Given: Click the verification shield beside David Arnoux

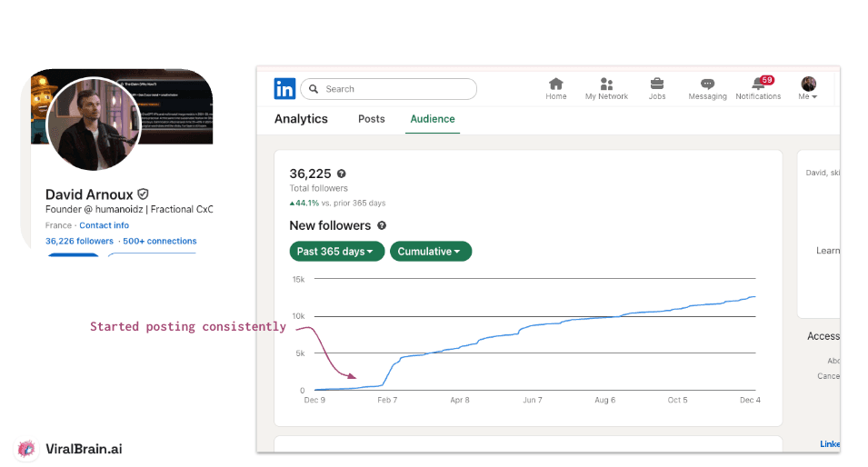Looking at the screenshot, I should pyautogui.click(x=143, y=194).
